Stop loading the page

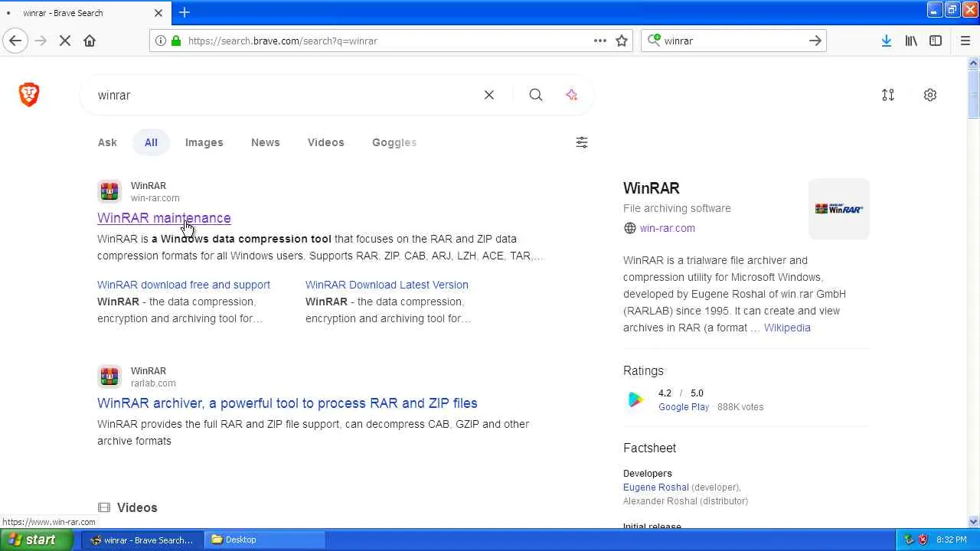[65, 41]
